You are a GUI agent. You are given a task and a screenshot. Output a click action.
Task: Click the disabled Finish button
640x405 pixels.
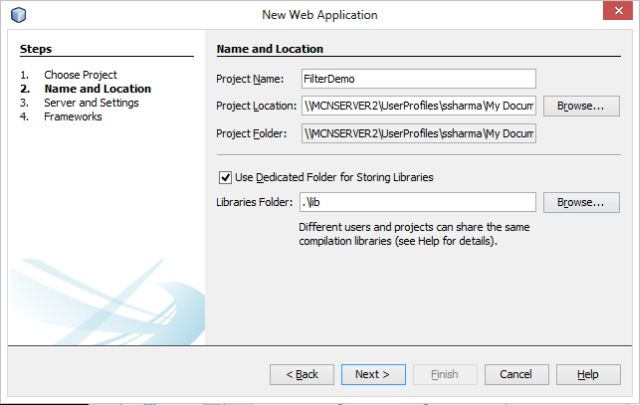click(444, 374)
